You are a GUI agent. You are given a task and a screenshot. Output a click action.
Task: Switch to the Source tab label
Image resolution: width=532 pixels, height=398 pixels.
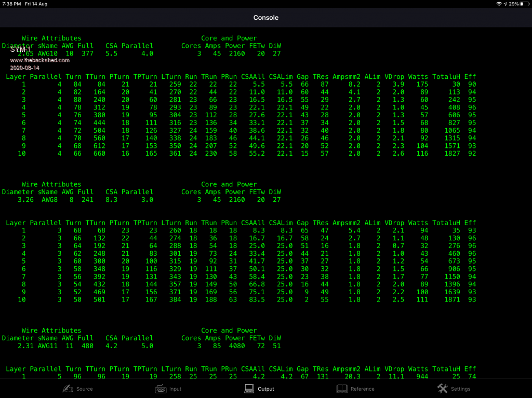[x=85, y=389]
